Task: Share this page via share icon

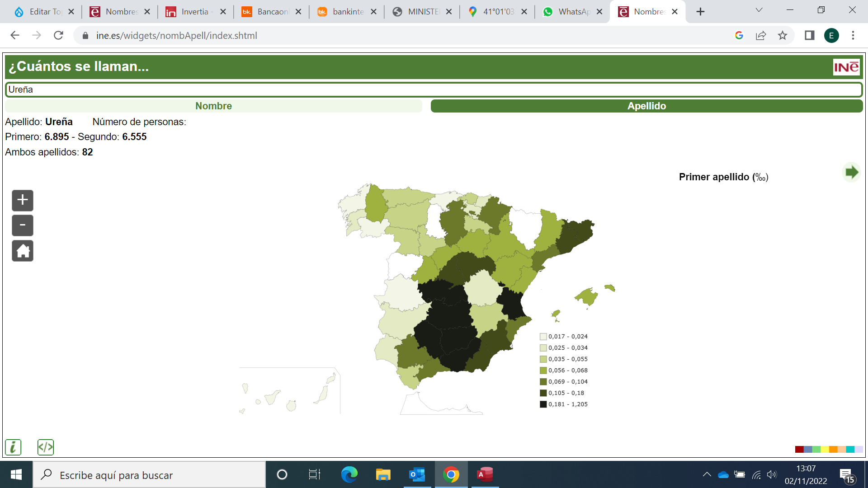Action: 761,35
